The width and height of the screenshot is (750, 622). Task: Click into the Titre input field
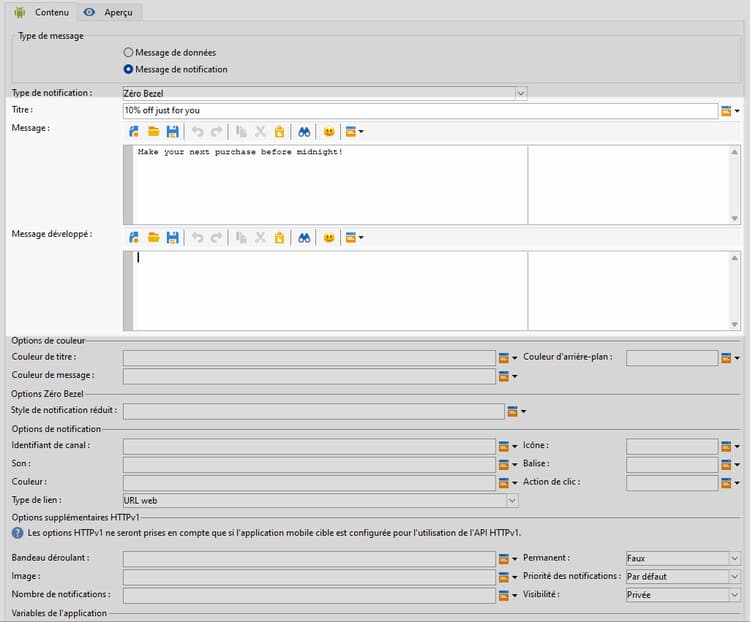coord(420,111)
